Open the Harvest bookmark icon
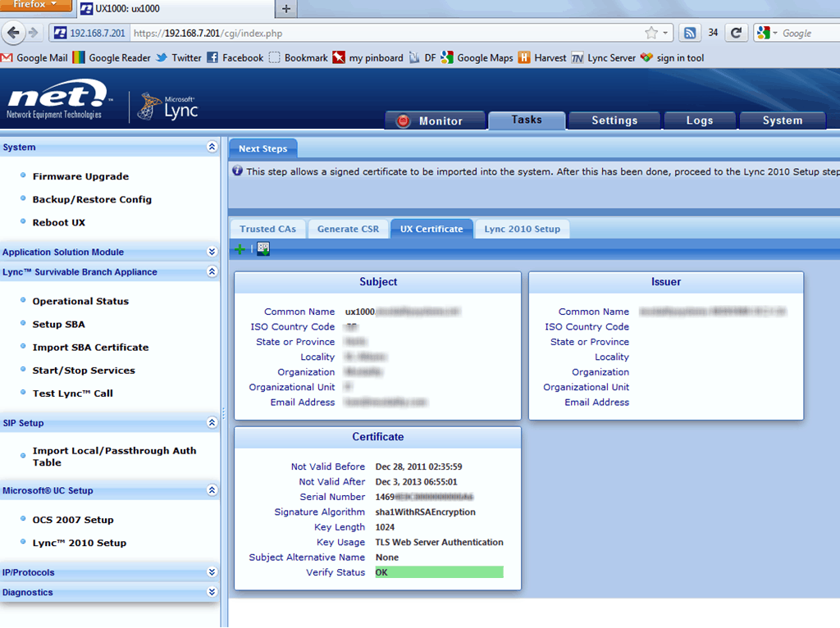This screenshot has width=840, height=628. (x=523, y=57)
